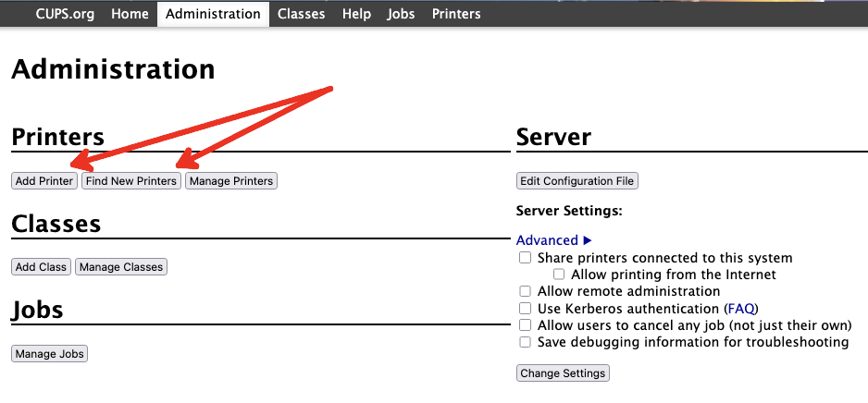Toggle Allow remote administration checkbox
868x403 pixels.
pos(526,291)
